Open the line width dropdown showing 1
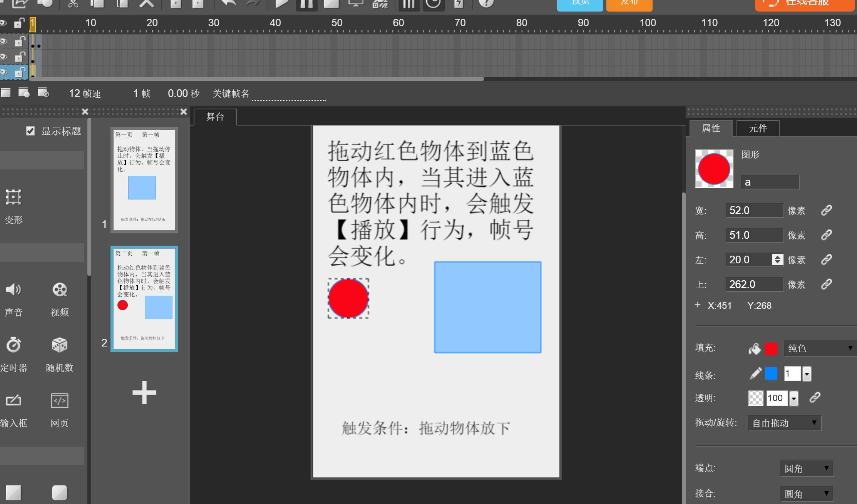The image size is (857, 504). point(807,374)
